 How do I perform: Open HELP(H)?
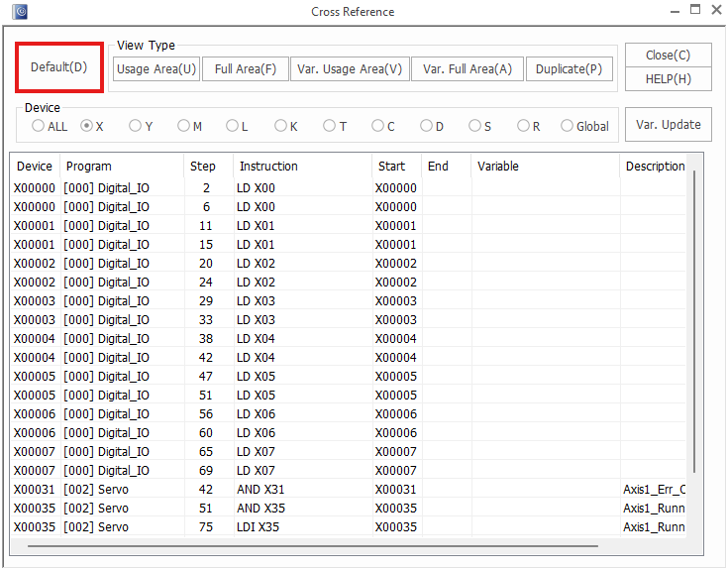coord(668,79)
